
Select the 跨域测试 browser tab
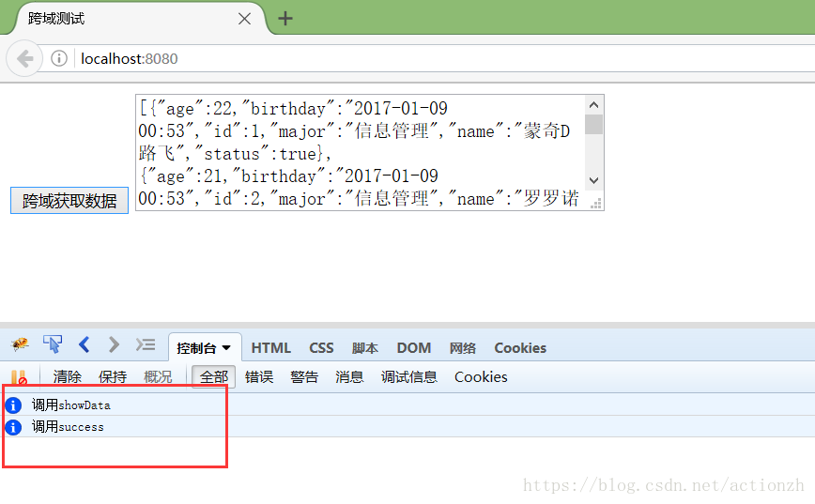click(140, 19)
